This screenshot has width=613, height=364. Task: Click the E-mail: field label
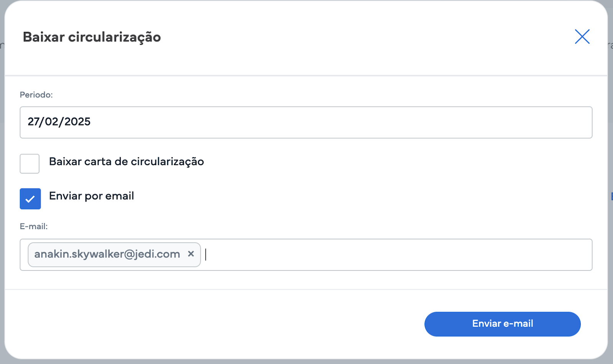click(34, 226)
